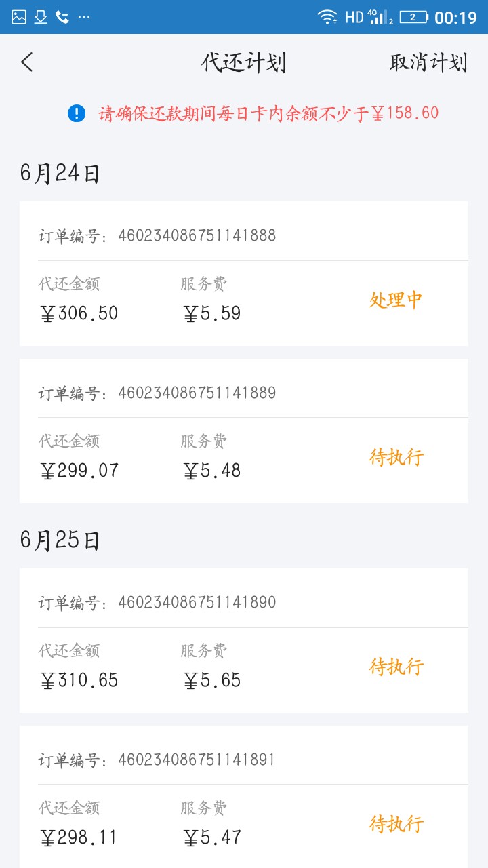The height and width of the screenshot is (868, 488).
Task: Tap the 6月24日 date header
Action: (x=60, y=174)
